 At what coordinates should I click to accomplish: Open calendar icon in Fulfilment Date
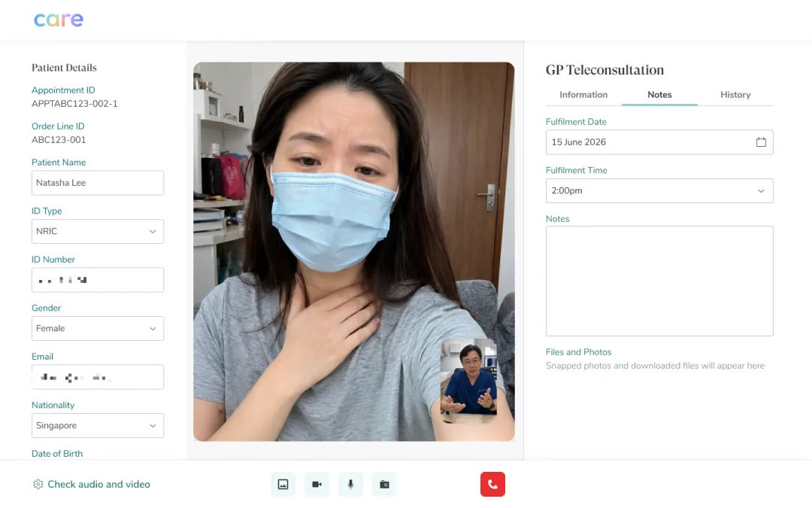click(x=761, y=142)
